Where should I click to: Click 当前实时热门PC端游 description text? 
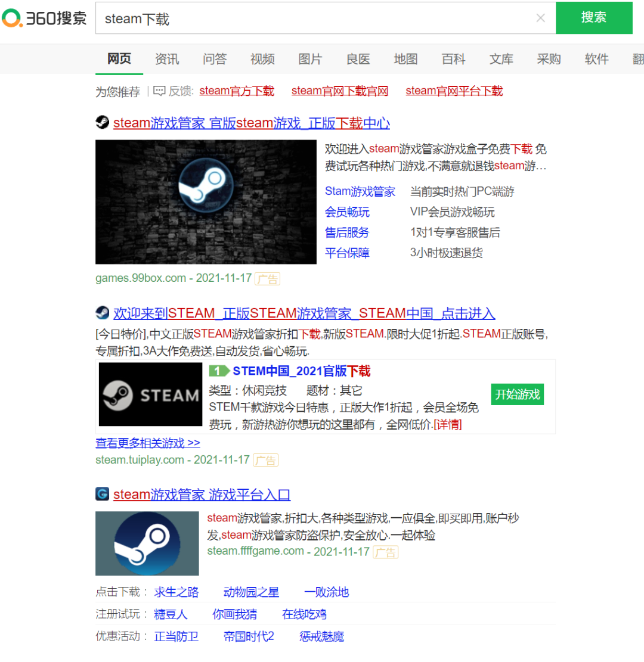(462, 191)
